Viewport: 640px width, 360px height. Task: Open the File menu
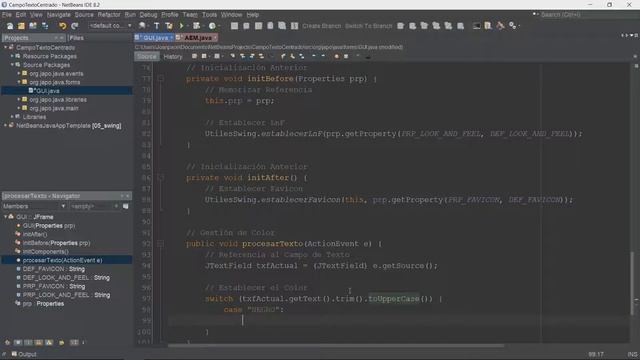pyautogui.click(x=7, y=15)
